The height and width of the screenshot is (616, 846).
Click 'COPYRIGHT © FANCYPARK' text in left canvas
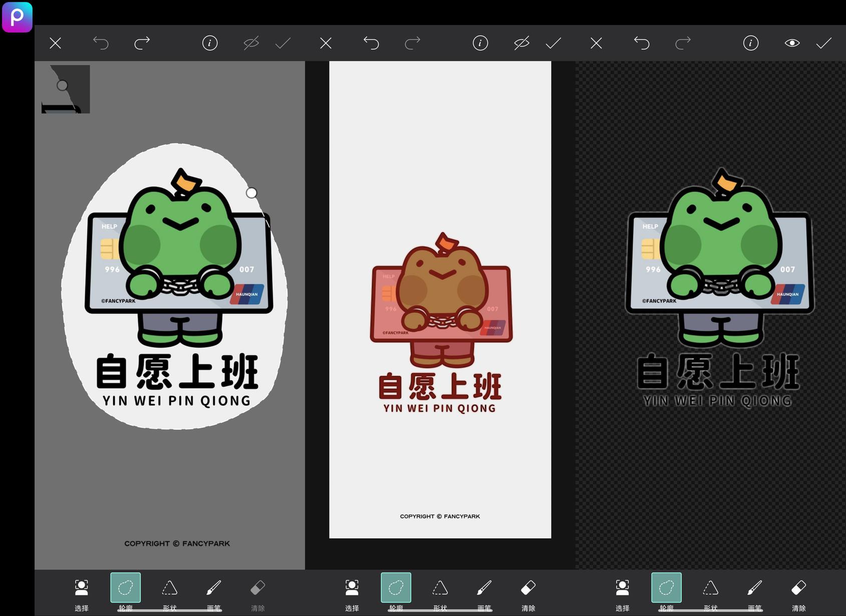coord(177,543)
